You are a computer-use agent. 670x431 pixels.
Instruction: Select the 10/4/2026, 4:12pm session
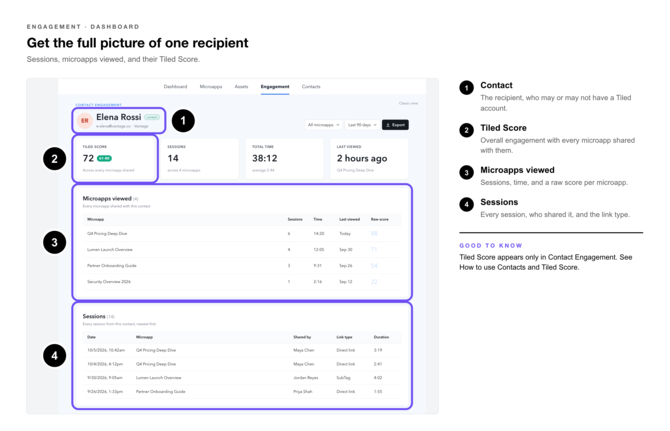pyautogui.click(x=242, y=364)
